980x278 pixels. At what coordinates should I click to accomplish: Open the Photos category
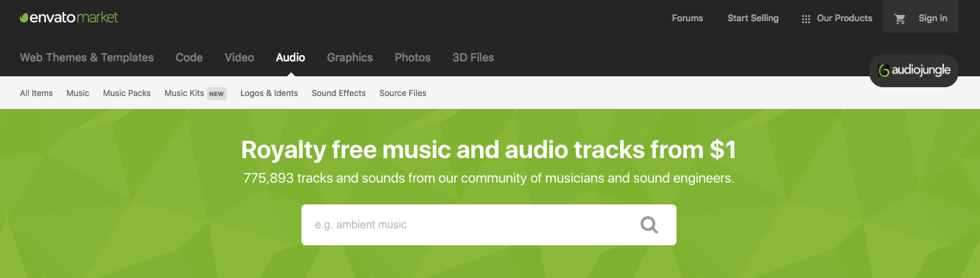click(413, 57)
